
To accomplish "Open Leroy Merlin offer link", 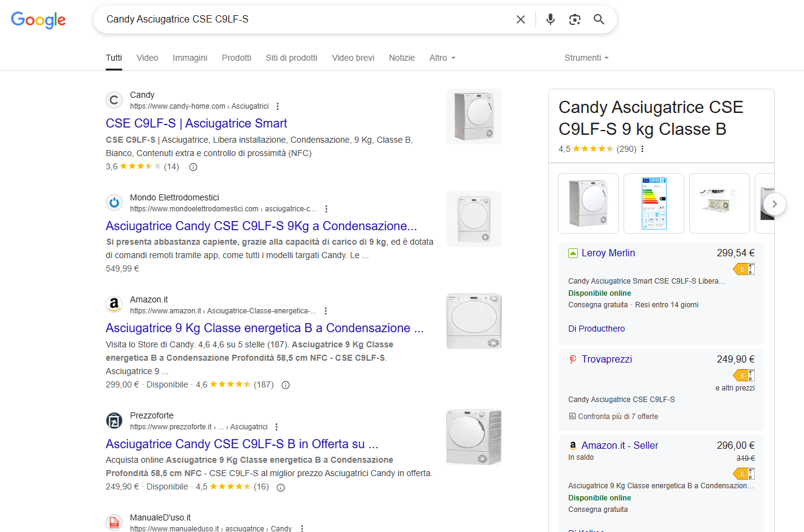I will click(608, 253).
